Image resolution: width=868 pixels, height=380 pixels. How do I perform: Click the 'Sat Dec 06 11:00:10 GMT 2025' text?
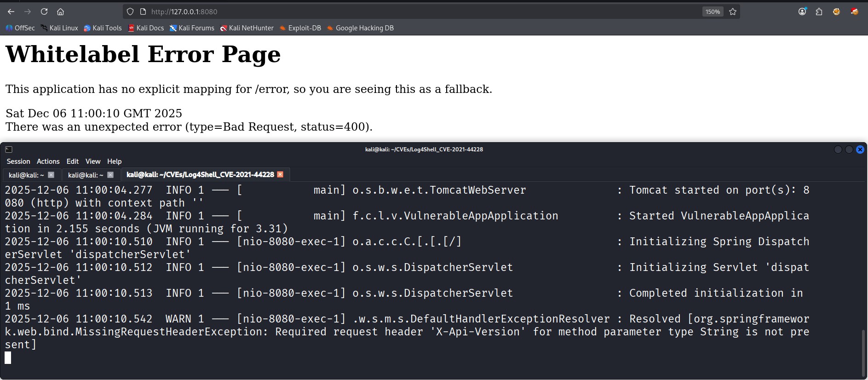click(94, 113)
